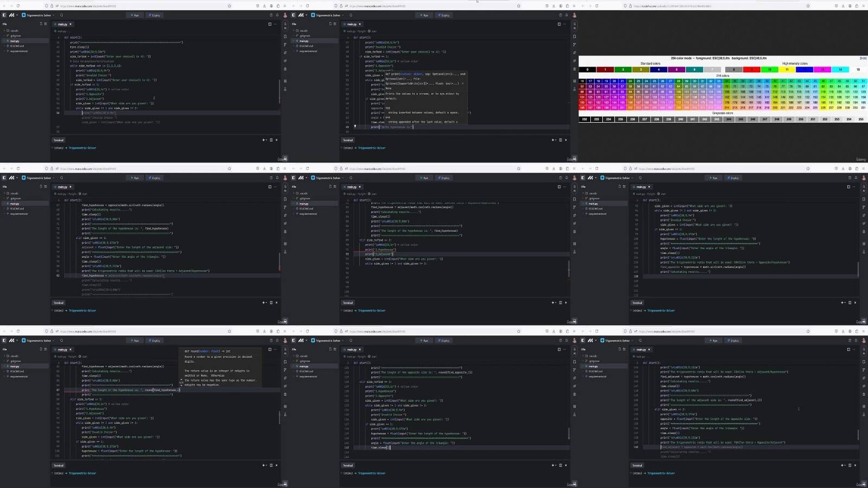The width and height of the screenshot is (868, 488).
Task: Open browser hamburger menu in color chart window
Action: [x=863, y=6]
